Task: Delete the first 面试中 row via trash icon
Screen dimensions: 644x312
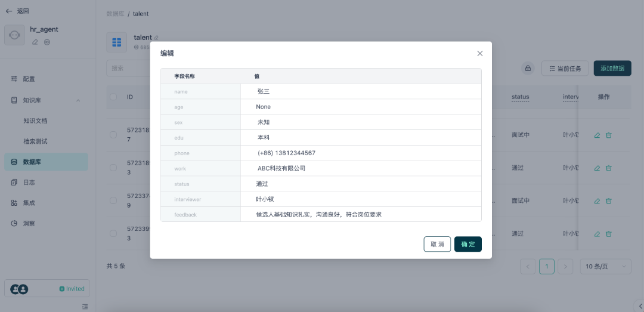Action: (609, 135)
